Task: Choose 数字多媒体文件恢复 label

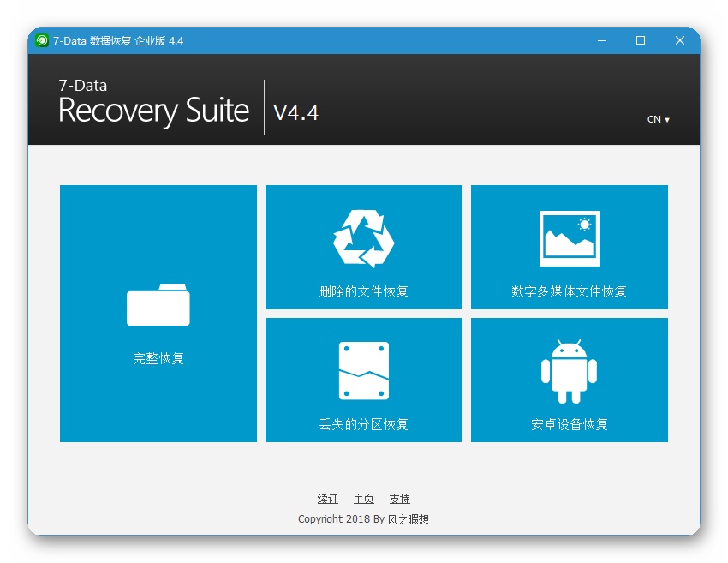Action: (570, 291)
